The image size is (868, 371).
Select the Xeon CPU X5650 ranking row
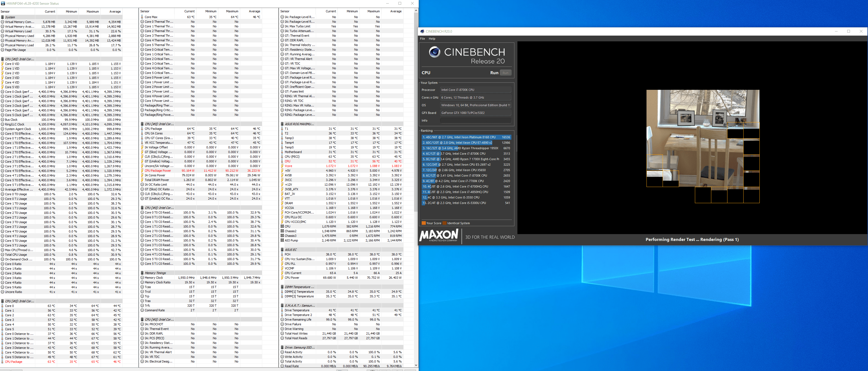(466, 170)
